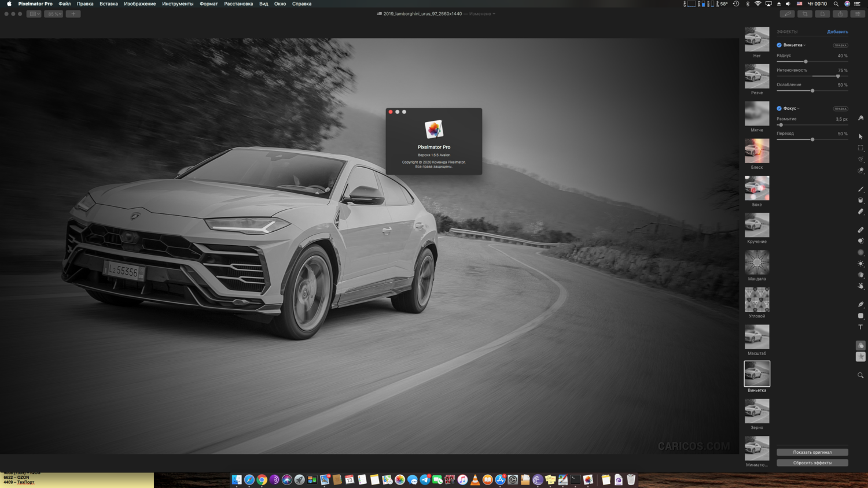
Task: Click the ПРАВКА button for Виньетка
Action: [x=840, y=45]
